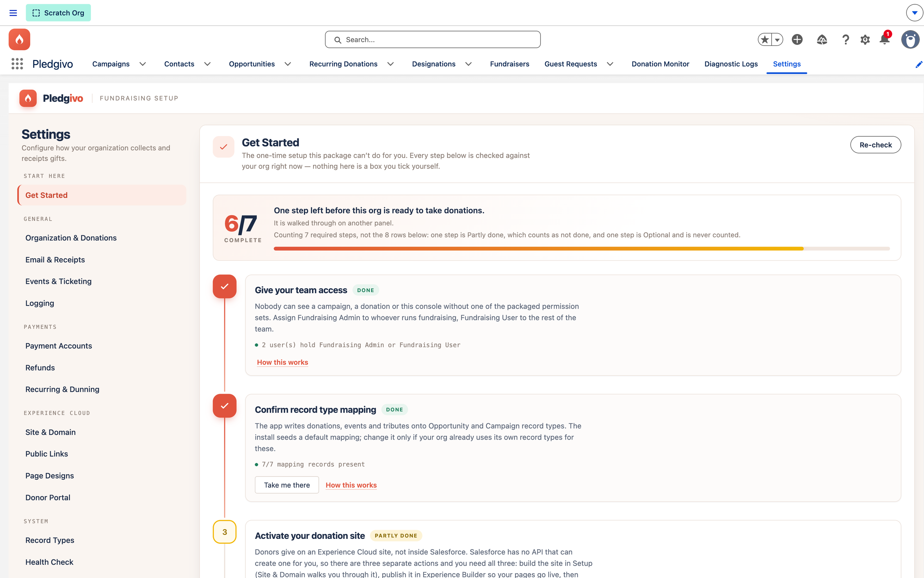Click the PARTLY DONE status badge
This screenshot has height=578, width=924.
point(396,536)
